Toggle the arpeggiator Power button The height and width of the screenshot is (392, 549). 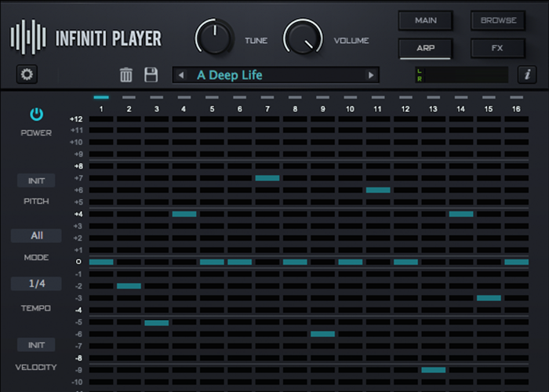(x=36, y=115)
